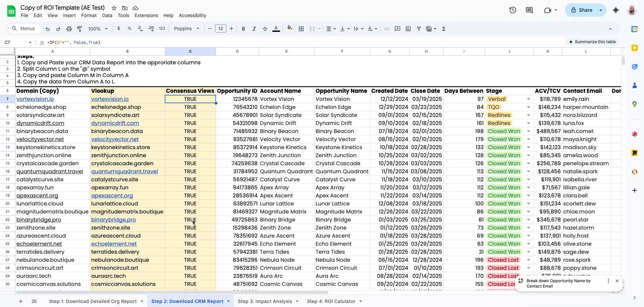Switch to the Step 4: ROI Calulator tab
The width and height of the screenshot is (644, 307).
[x=331, y=301]
